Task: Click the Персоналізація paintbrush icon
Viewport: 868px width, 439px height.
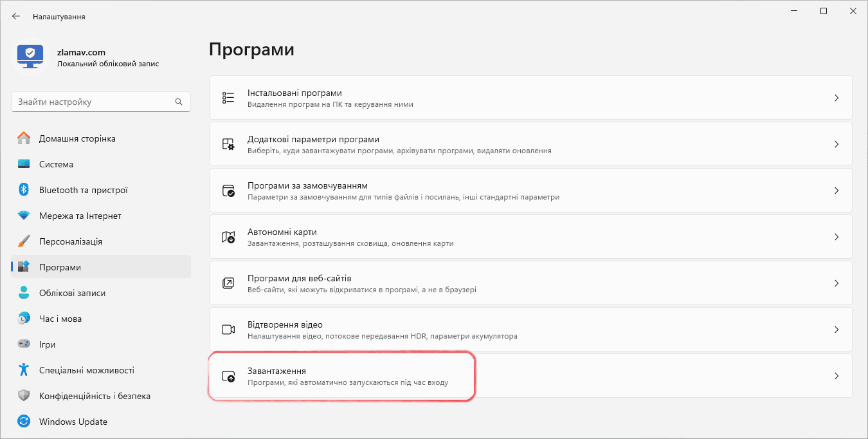Action: coord(24,241)
